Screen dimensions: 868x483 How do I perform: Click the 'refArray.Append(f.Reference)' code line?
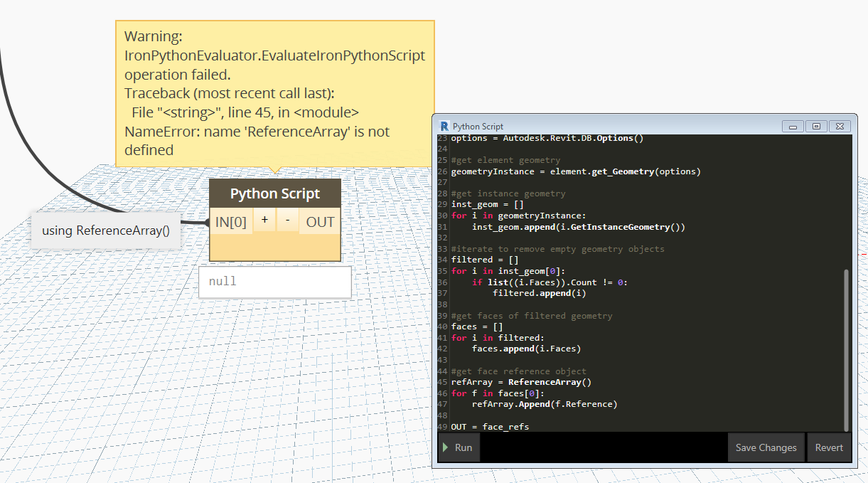coord(544,404)
